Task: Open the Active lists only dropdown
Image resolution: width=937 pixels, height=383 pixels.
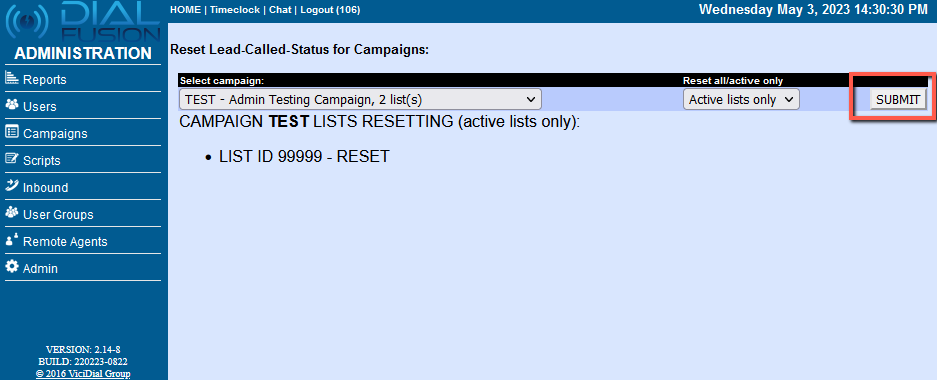Action: pyautogui.click(x=741, y=99)
